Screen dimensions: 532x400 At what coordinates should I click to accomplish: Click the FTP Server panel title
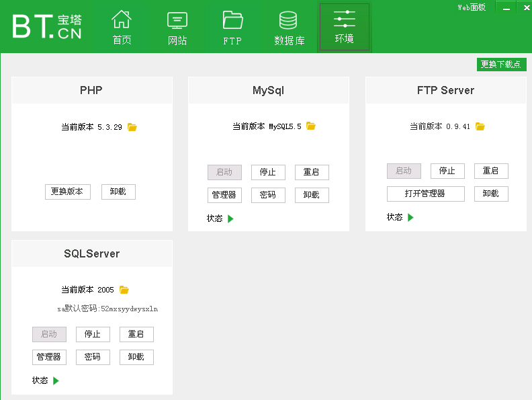(445, 90)
